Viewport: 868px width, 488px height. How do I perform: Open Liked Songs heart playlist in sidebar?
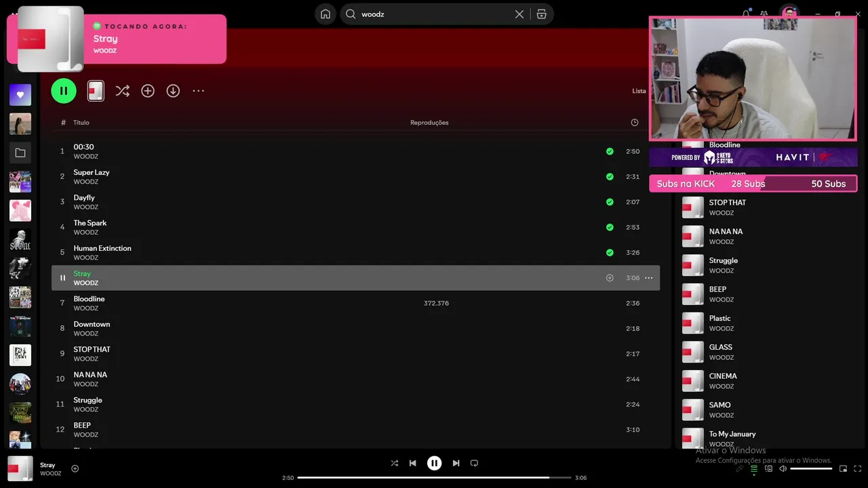point(20,95)
